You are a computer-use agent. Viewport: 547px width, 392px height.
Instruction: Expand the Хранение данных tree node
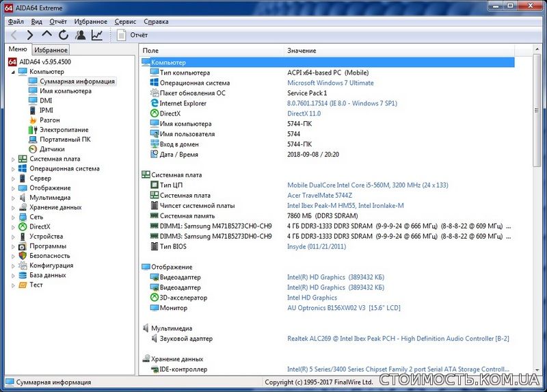(13, 208)
